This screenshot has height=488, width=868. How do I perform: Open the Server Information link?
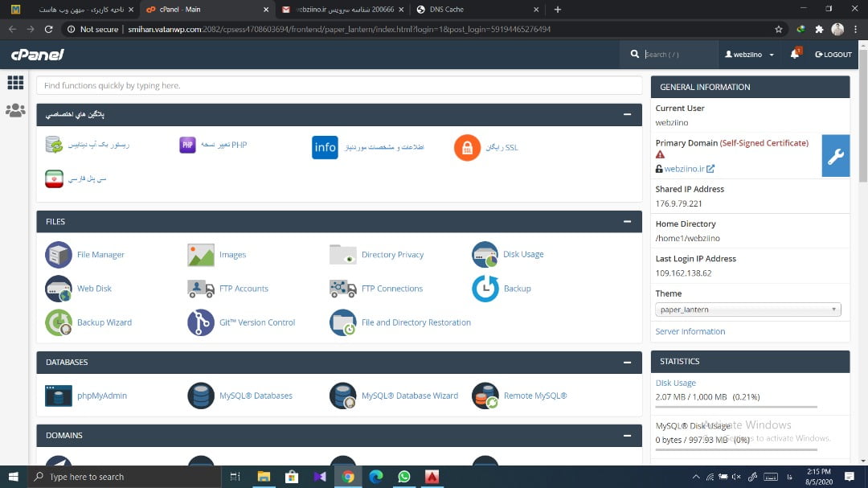690,331
